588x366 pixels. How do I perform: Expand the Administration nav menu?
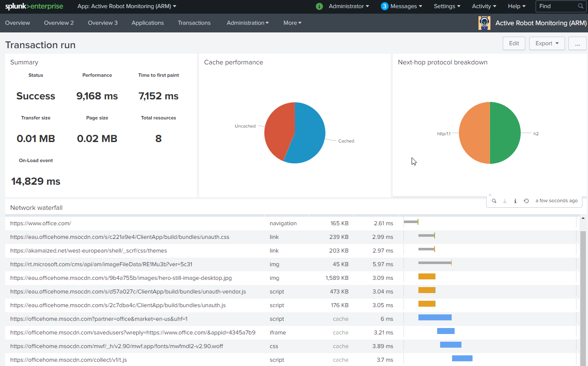tap(248, 23)
